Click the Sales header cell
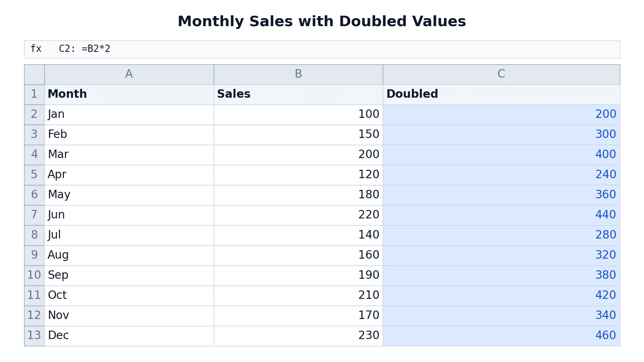This screenshot has height=362, width=644. (x=298, y=95)
